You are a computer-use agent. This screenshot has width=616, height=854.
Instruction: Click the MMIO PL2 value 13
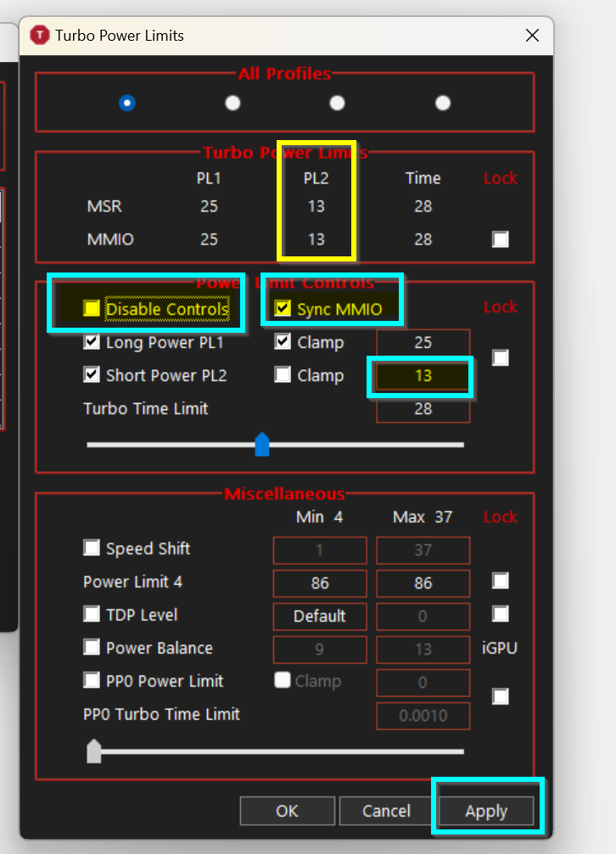coord(316,239)
